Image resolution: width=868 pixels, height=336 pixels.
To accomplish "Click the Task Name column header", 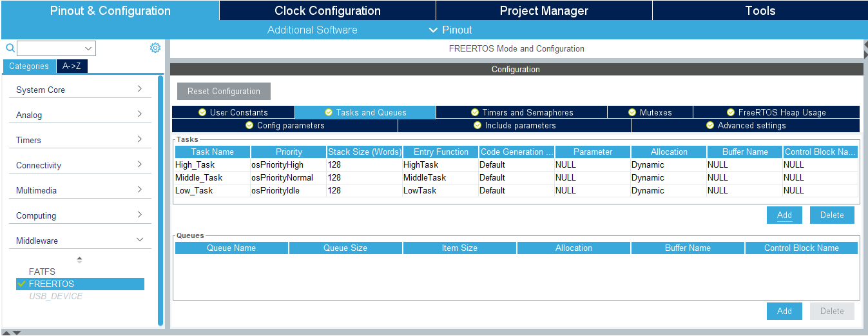I will [x=213, y=152].
